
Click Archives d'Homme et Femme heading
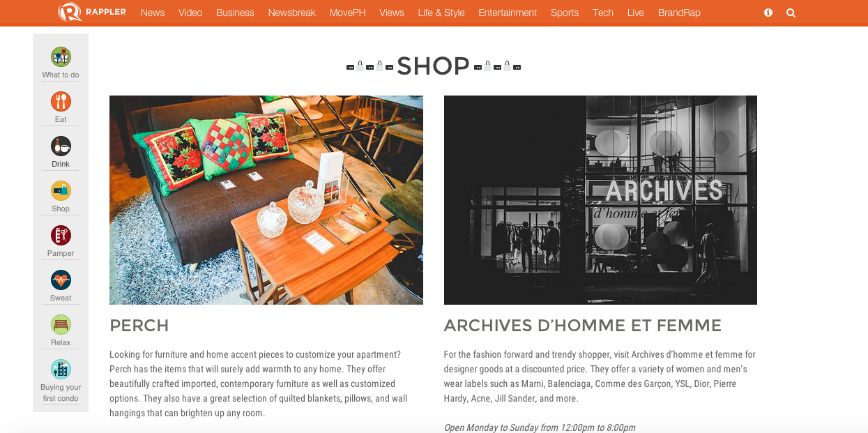tap(583, 326)
